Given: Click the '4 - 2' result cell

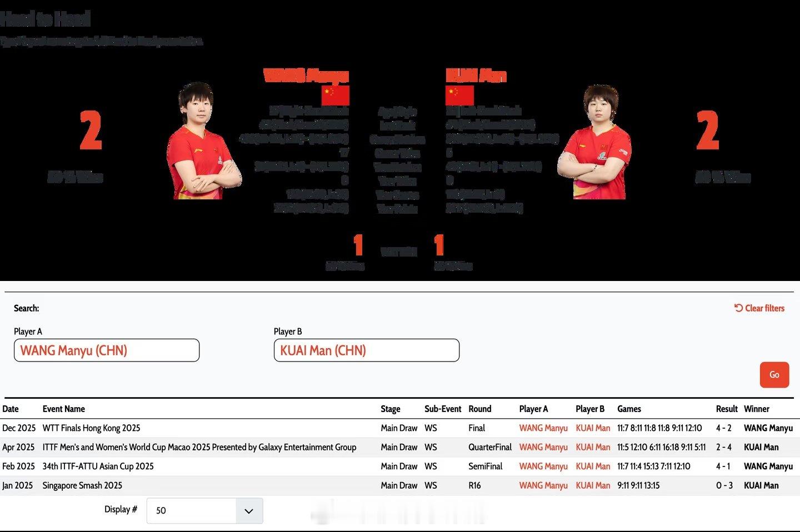Looking at the screenshot, I should 724,428.
